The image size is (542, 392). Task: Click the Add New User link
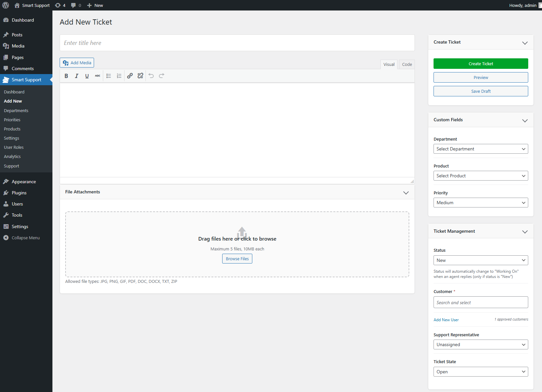[x=446, y=320]
